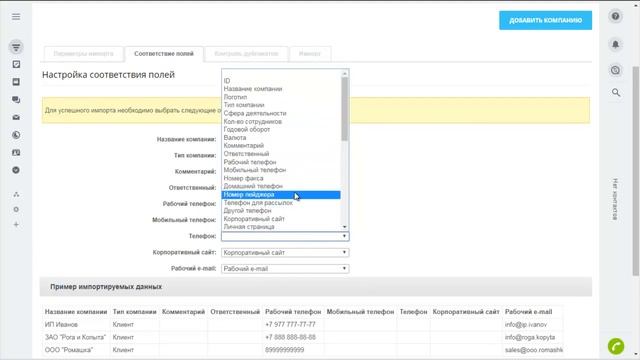
Task: Click the dropdown list scroll-up arrow
Action: coord(345,73)
